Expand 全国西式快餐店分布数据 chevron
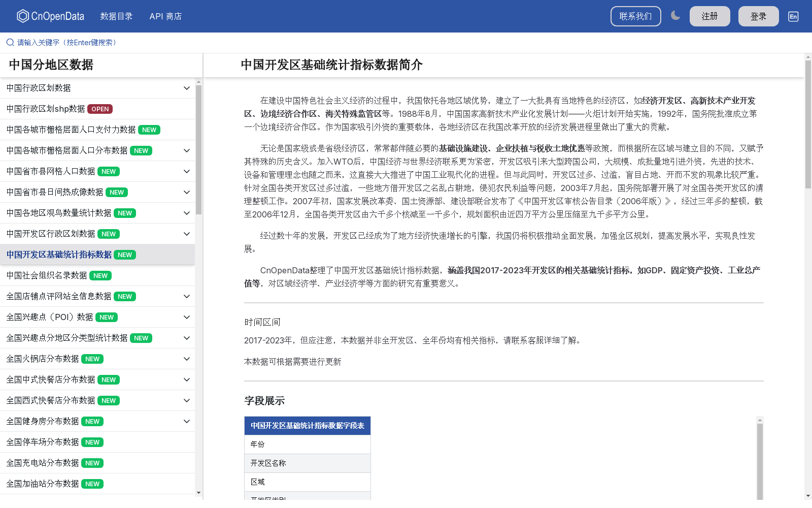This screenshot has width=812, height=508. click(187, 401)
